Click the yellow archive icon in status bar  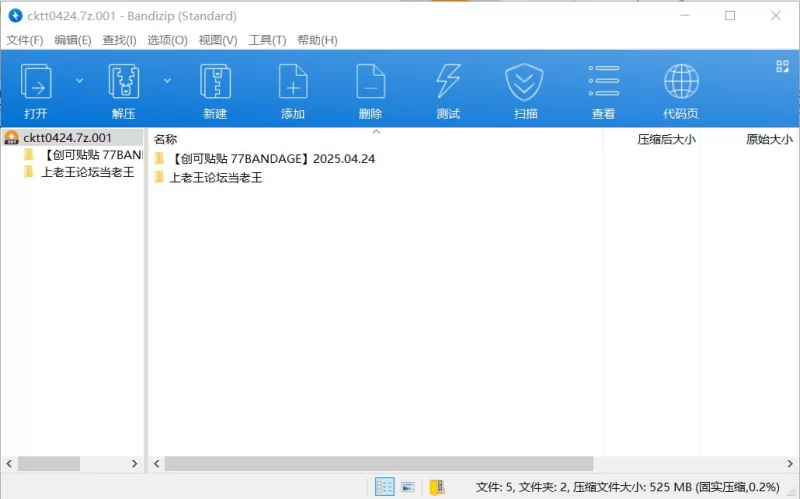click(437, 487)
